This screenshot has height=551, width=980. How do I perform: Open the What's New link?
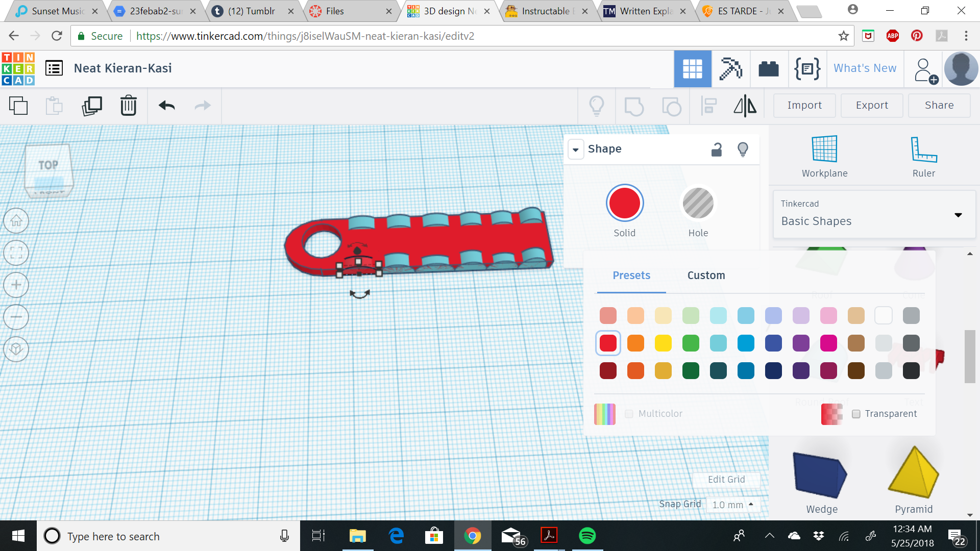click(x=865, y=68)
